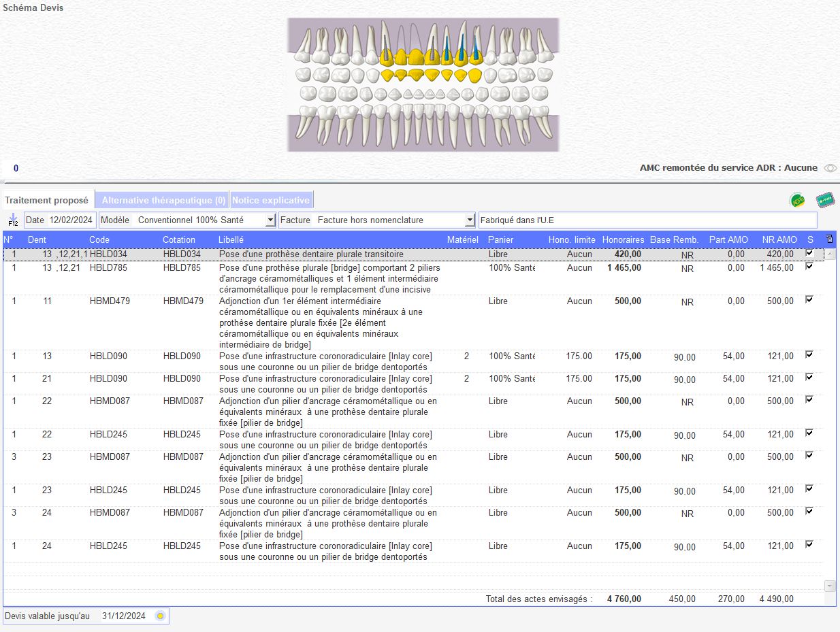Toggle S checkbox for tooth 24 HBLD245 row
The width and height of the screenshot is (840, 632).
coord(809,544)
